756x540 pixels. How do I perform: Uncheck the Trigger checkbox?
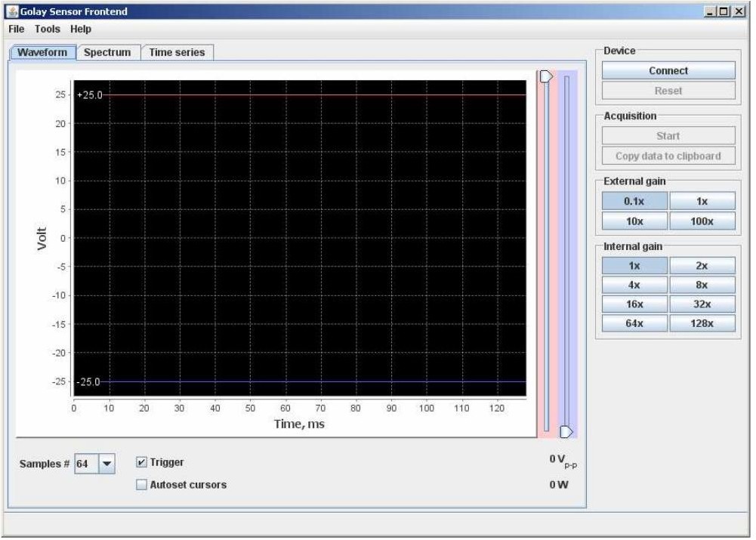141,462
